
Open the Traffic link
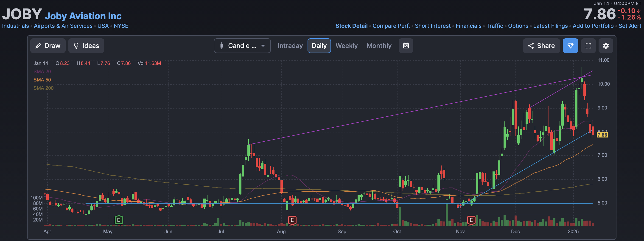coord(495,26)
